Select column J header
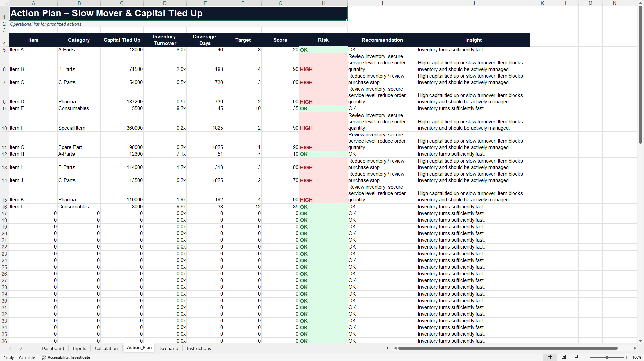644x361 pixels. click(x=474, y=3)
